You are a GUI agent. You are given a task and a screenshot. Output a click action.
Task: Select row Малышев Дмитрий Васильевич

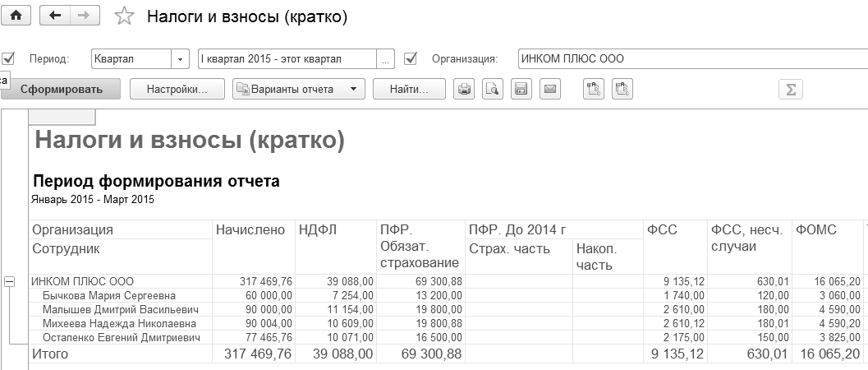pos(120,310)
